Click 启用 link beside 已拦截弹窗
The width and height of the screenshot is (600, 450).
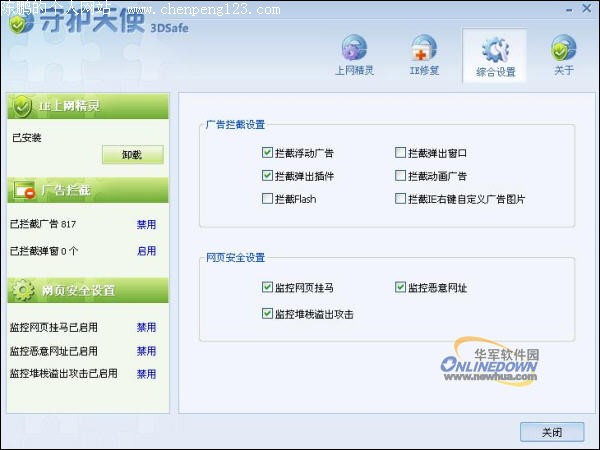146,251
